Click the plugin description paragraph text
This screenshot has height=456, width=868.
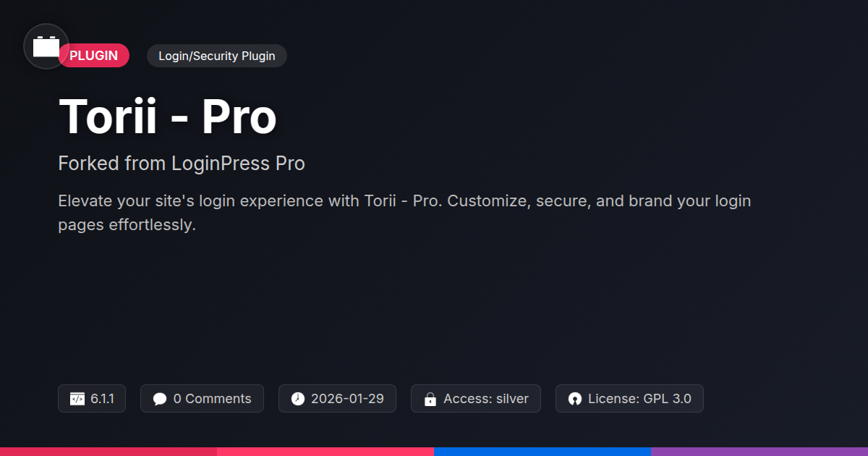coord(404,213)
